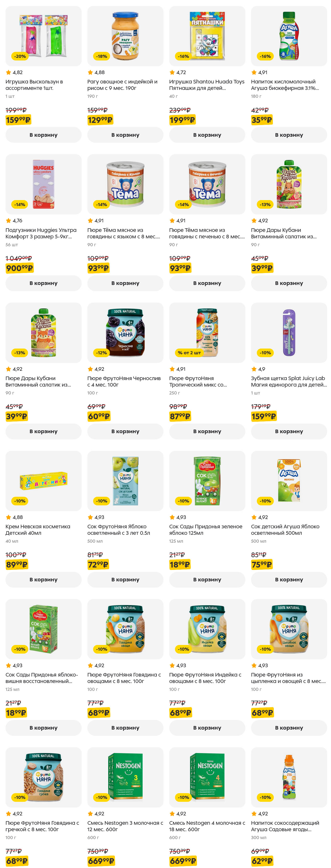The image size is (331, 868).
Task: Open Пюре ФрутоНяня Индейка с овощами title
Action: pyautogui.click(x=205, y=678)
